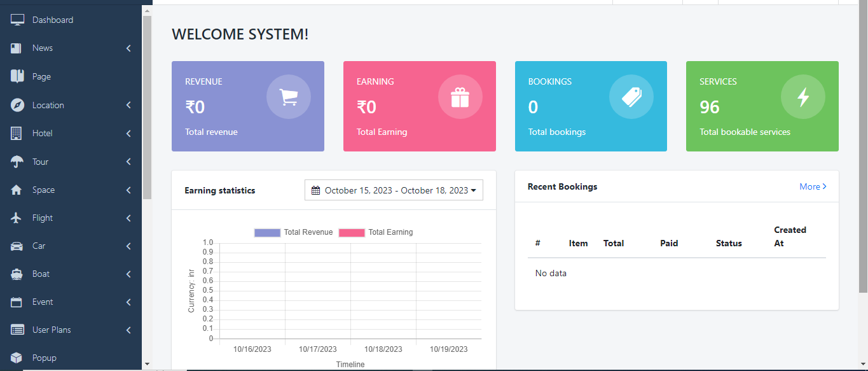
Task: Expand the News submenu chevron
Action: [x=128, y=48]
